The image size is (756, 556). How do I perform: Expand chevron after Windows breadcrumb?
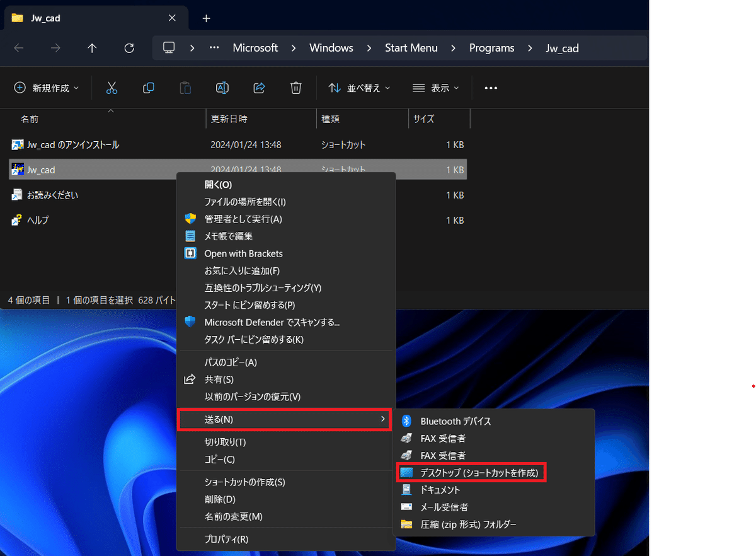pyautogui.click(x=369, y=48)
